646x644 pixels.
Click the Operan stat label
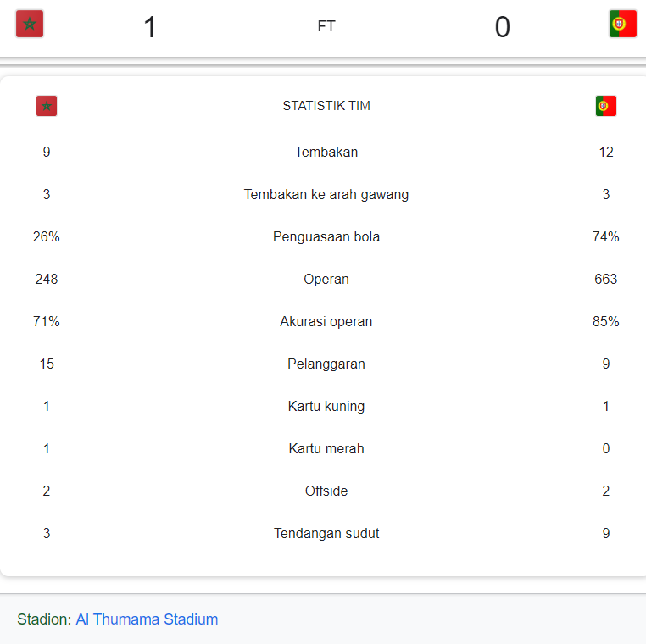pos(326,279)
